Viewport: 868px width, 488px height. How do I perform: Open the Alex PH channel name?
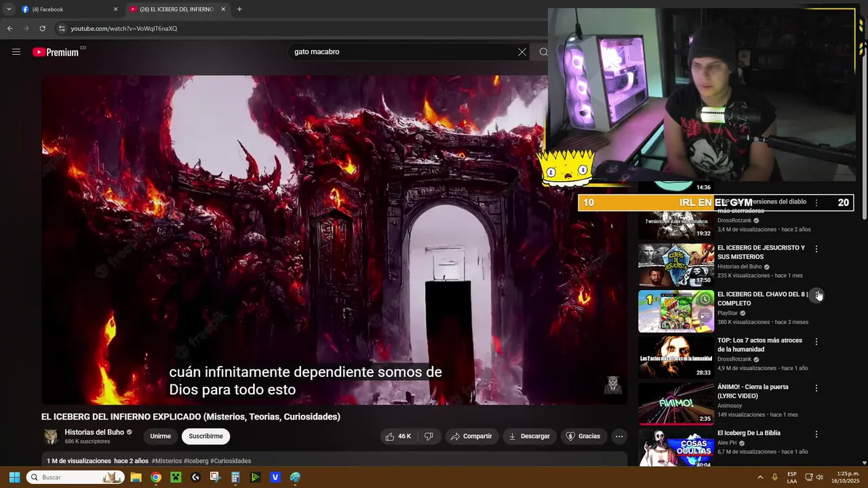coord(727,443)
